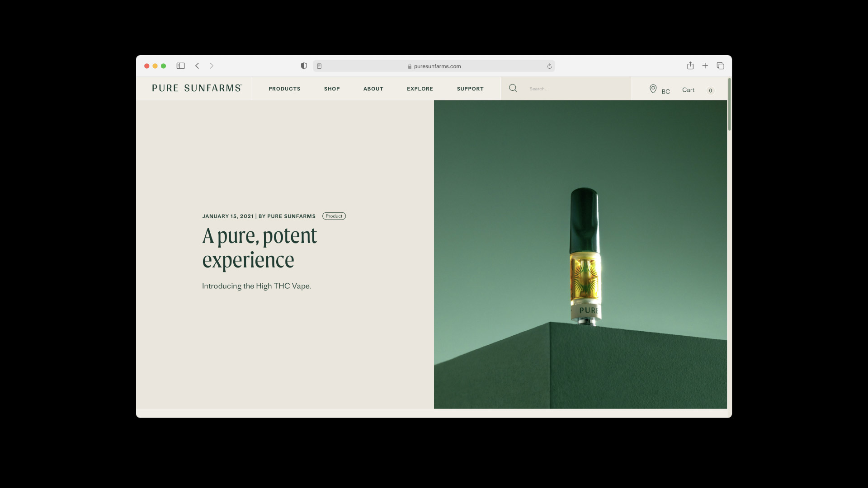Open the privacy shield report icon
The height and width of the screenshot is (488, 868).
click(x=304, y=66)
